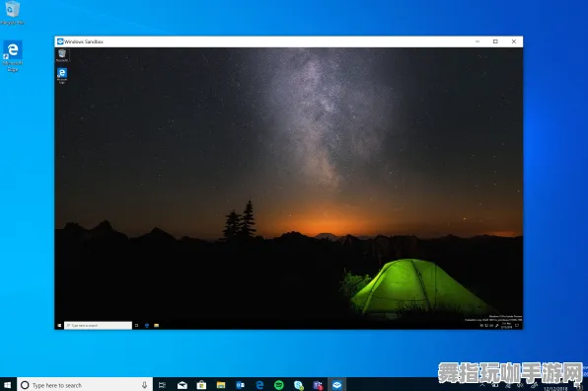
Task: Click the search box inside Sandbox taskbar
Action: [98, 325]
